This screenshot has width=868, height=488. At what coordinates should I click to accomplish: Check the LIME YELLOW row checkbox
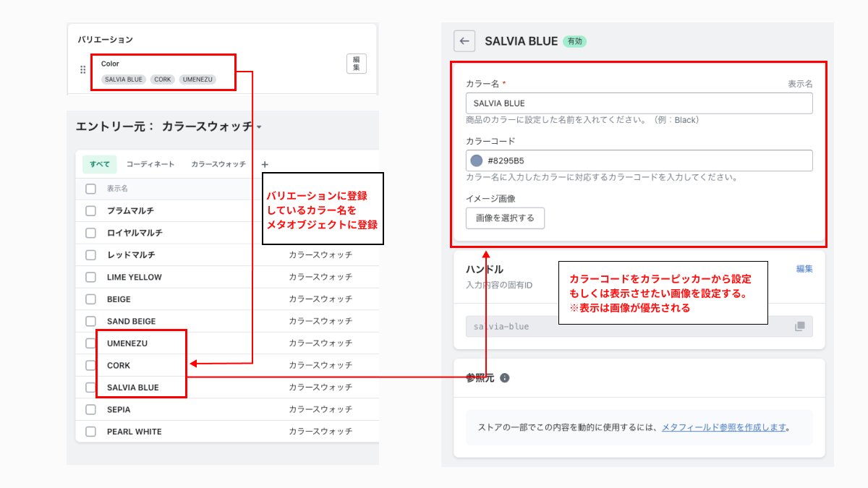(x=90, y=277)
